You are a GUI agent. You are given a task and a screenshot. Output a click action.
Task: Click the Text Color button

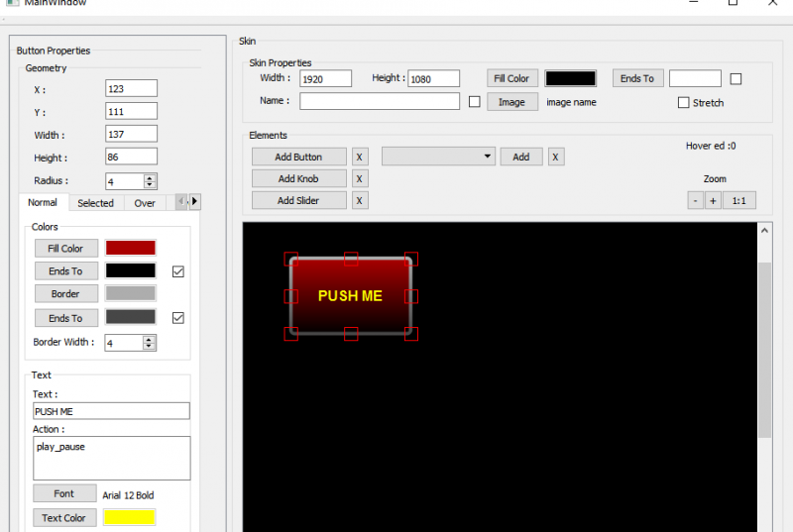click(x=64, y=518)
